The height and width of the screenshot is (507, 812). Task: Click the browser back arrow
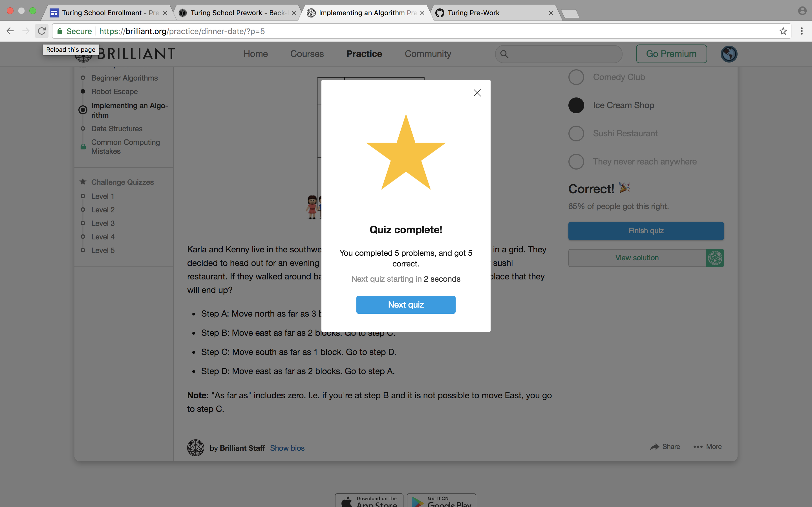pos(10,31)
